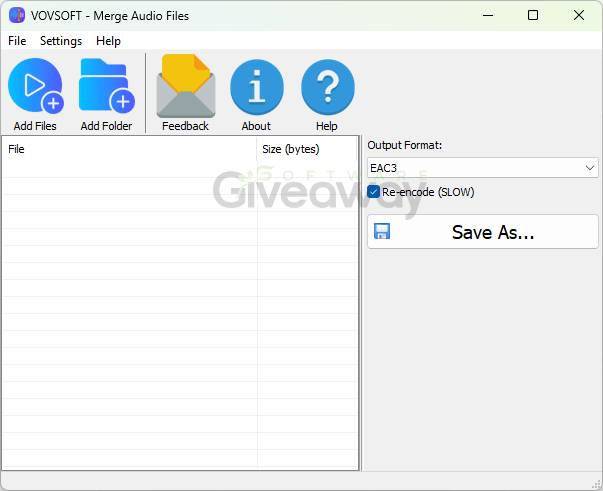
Task: Click the window resize grip corner
Action: click(596, 484)
